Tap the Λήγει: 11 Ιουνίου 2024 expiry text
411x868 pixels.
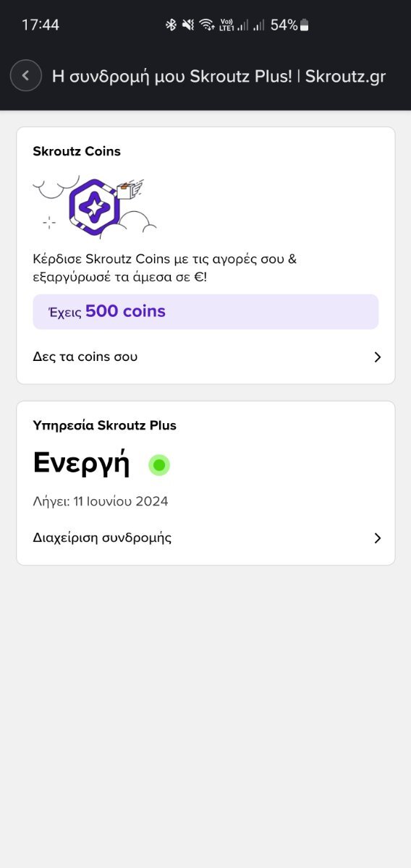tap(101, 501)
